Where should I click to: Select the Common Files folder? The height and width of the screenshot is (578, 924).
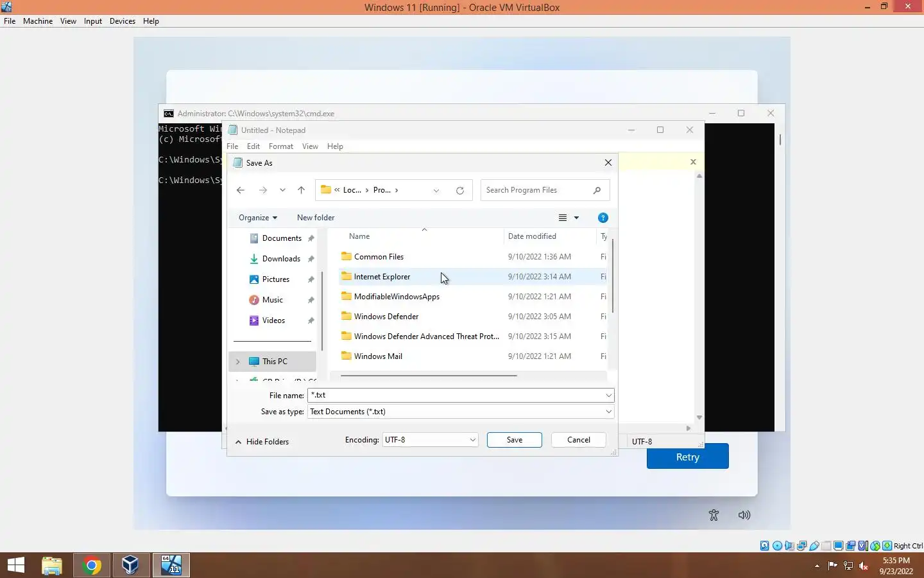click(379, 257)
